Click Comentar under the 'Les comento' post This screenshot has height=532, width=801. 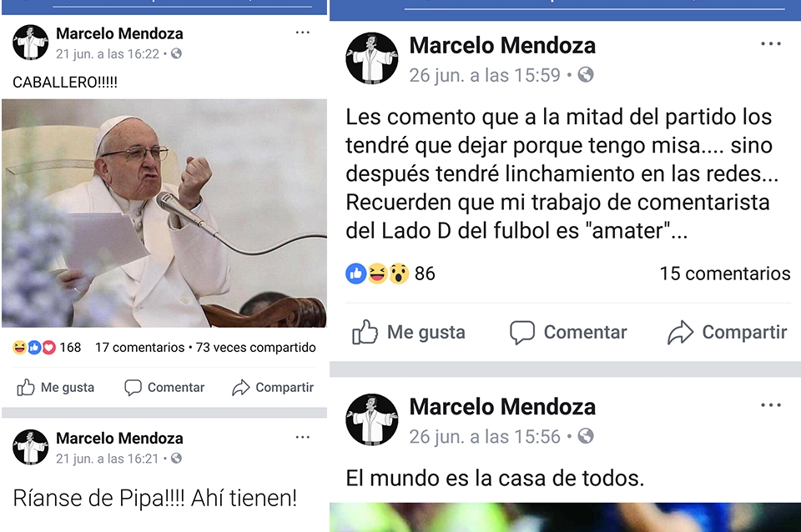(x=568, y=333)
